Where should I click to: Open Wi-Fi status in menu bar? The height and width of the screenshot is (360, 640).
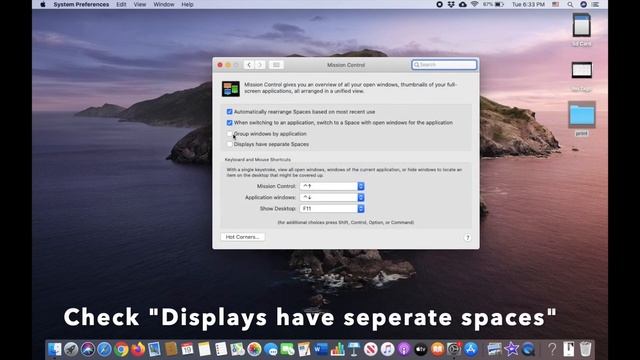474,4
